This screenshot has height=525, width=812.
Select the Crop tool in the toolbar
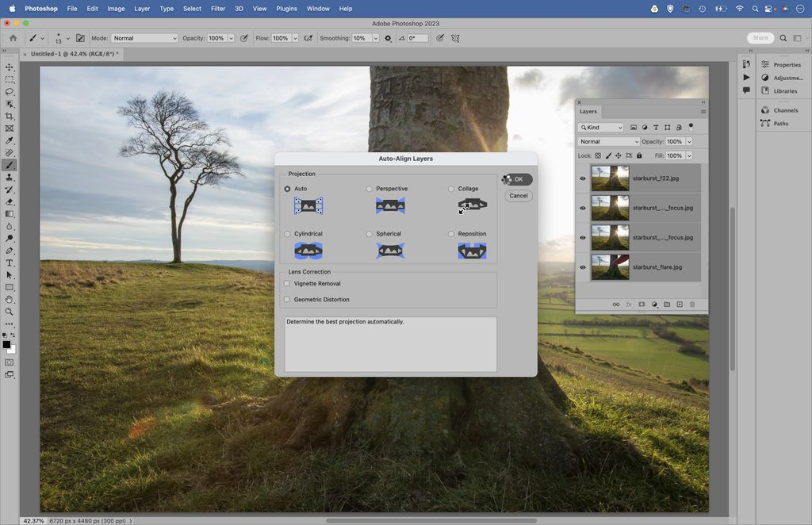pyautogui.click(x=10, y=117)
